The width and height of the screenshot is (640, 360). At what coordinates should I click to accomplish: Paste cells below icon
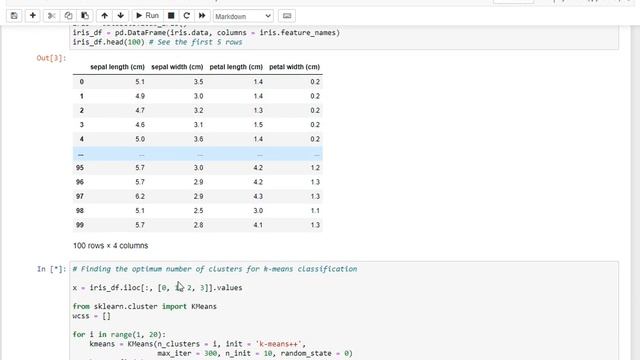85,16
